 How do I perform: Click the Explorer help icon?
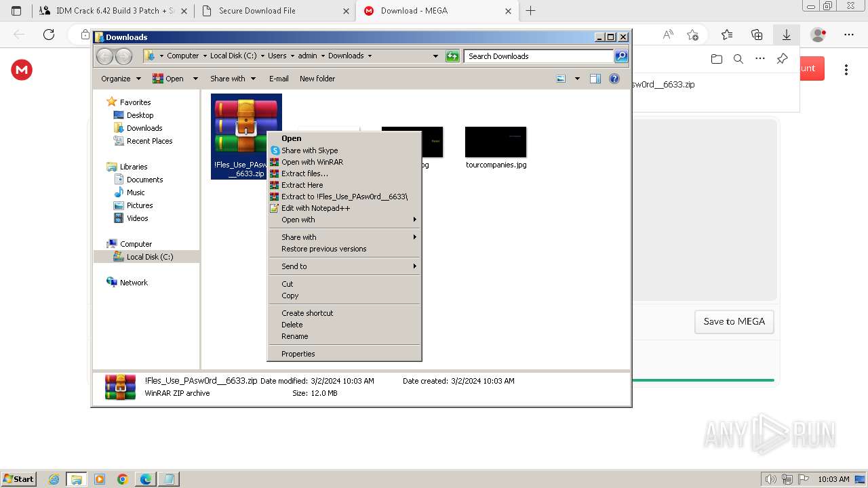click(x=614, y=79)
